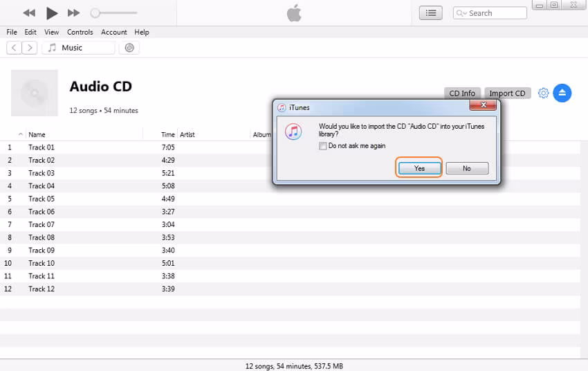Screen dimensions: 588x371
Task: Click the Import CD button
Action: pos(507,93)
